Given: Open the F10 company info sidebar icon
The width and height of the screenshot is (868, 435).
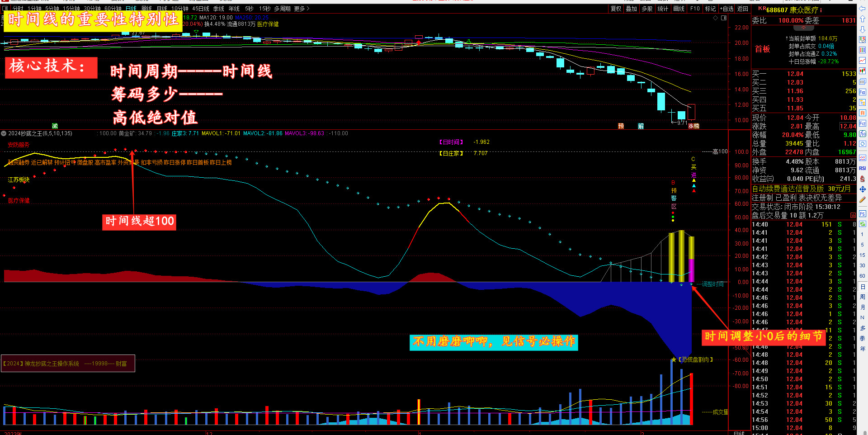Looking at the screenshot, I should (863, 92).
